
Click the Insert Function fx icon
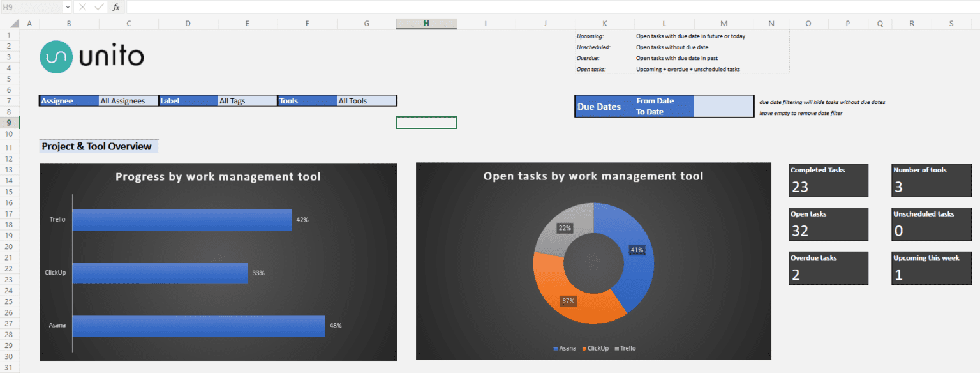(x=115, y=7)
